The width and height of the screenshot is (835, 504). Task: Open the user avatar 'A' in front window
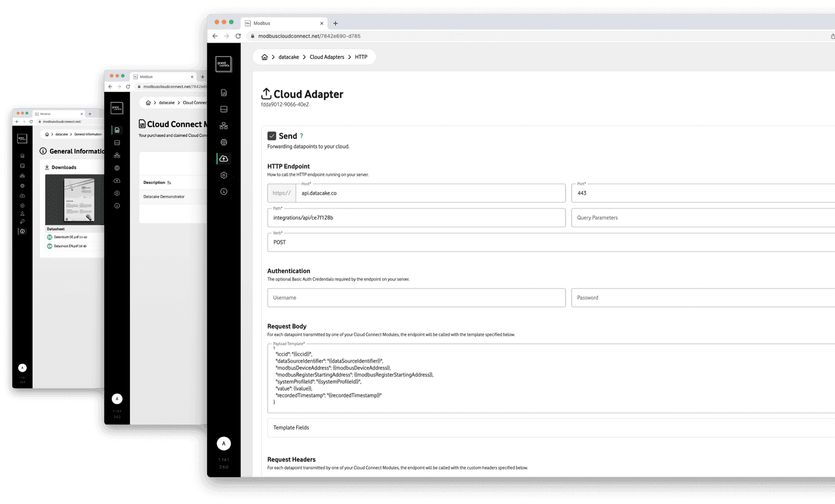224,443
